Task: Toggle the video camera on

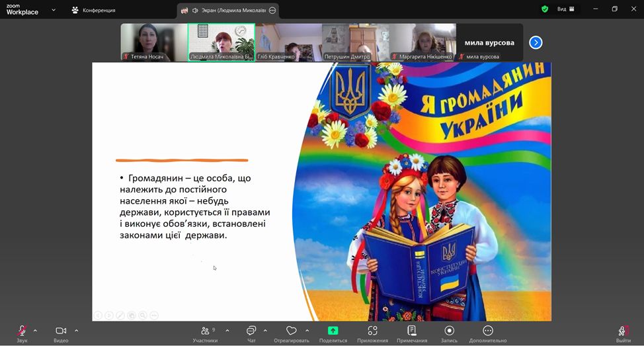Action: [61, 331]
